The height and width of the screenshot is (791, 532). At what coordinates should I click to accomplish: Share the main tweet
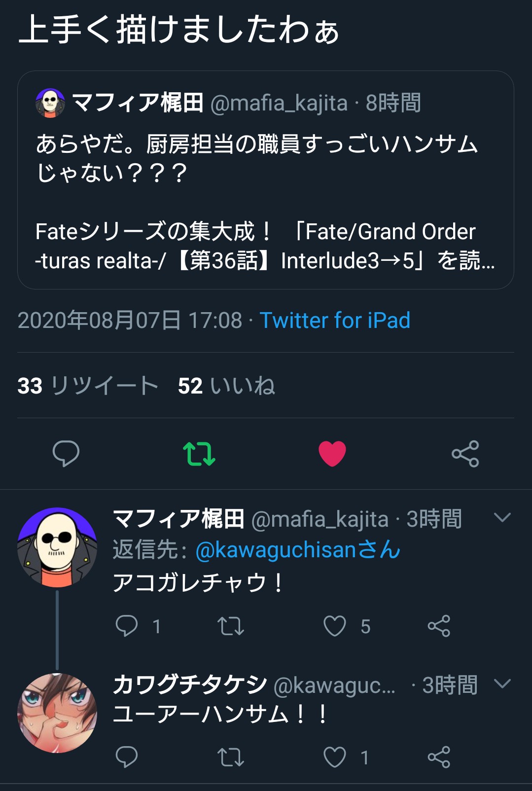point(465,453)
